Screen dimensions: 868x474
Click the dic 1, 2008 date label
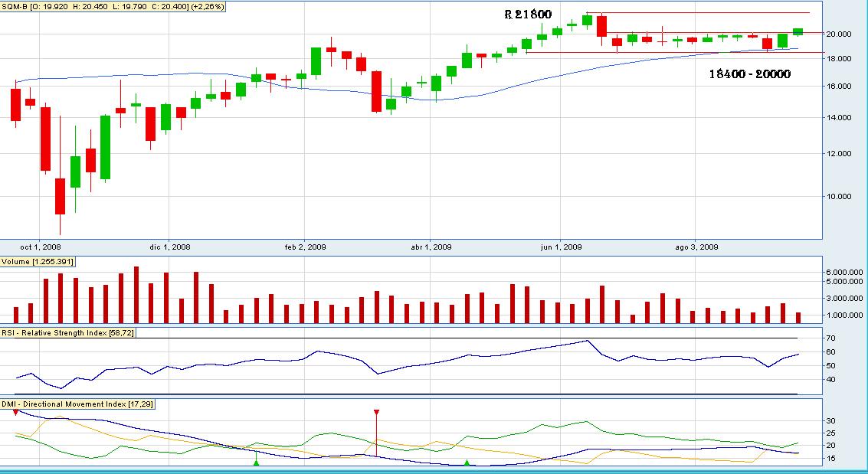169,247
